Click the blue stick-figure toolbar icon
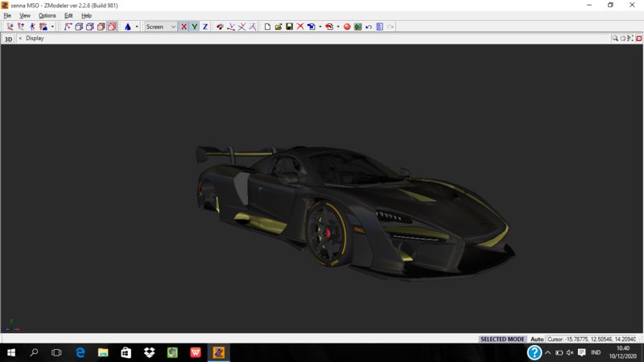 (x=32, y=27)
